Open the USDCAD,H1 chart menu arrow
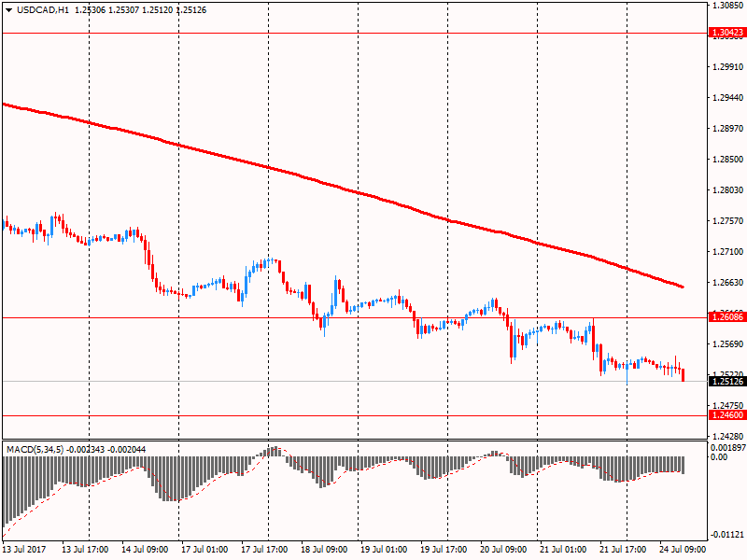Image resolution: width=747 pixels, height=560 pixels. point(8,10)
